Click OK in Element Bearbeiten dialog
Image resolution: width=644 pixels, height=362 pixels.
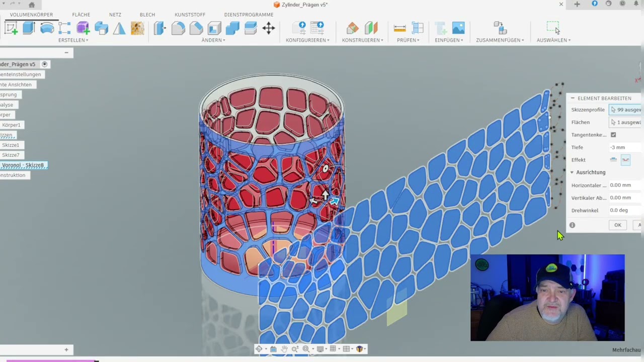617,225
